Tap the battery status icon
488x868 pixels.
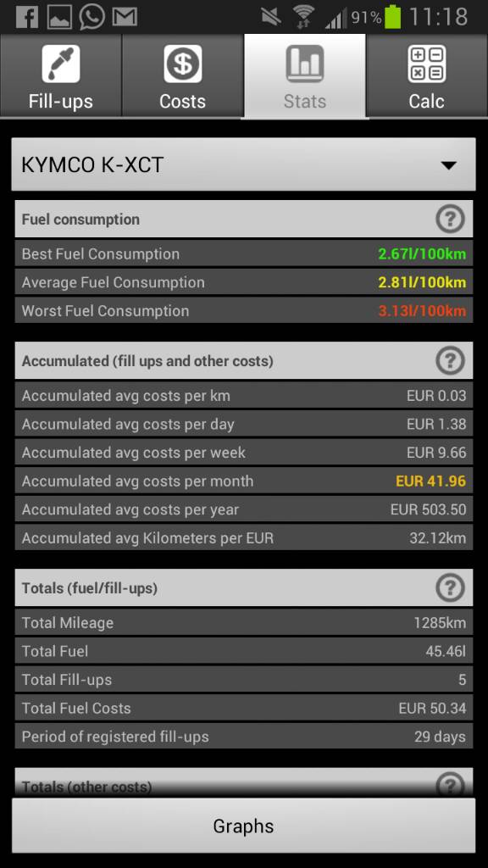[393, 17]
